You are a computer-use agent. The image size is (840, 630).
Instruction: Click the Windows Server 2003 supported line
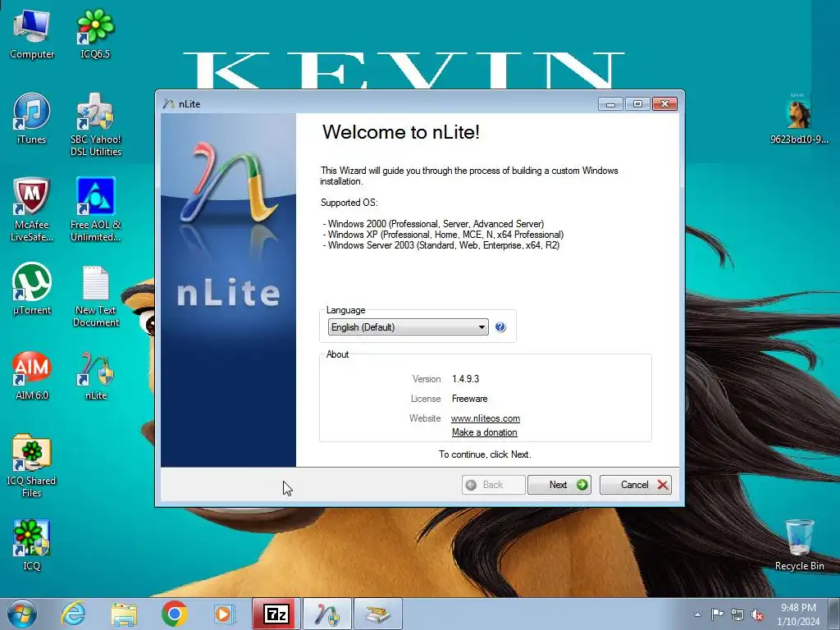pos(441,245)
